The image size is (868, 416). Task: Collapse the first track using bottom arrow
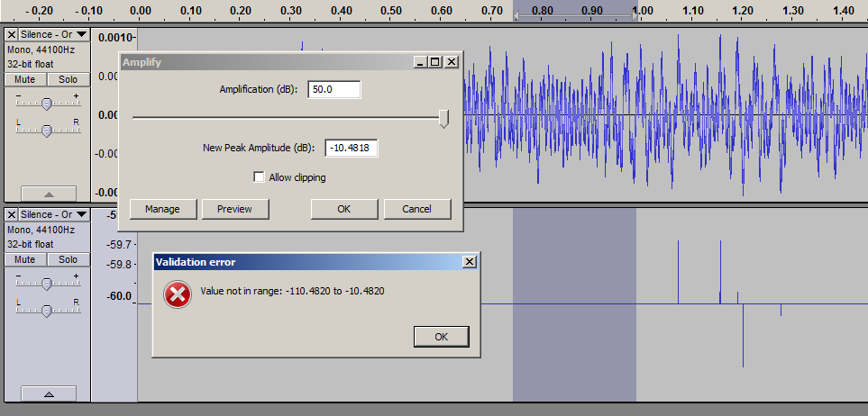(x=48, y=194)
